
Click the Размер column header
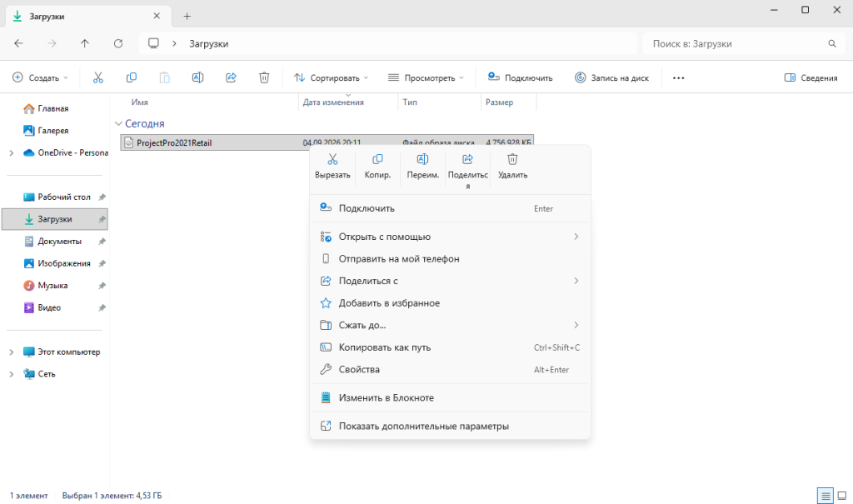(x=499, y=102)
